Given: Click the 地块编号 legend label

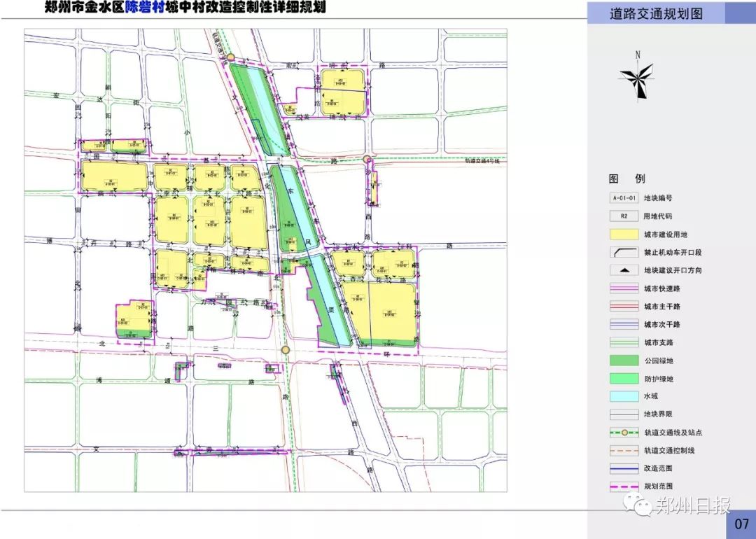Looking at the screenshot, I should pos(658,198).
